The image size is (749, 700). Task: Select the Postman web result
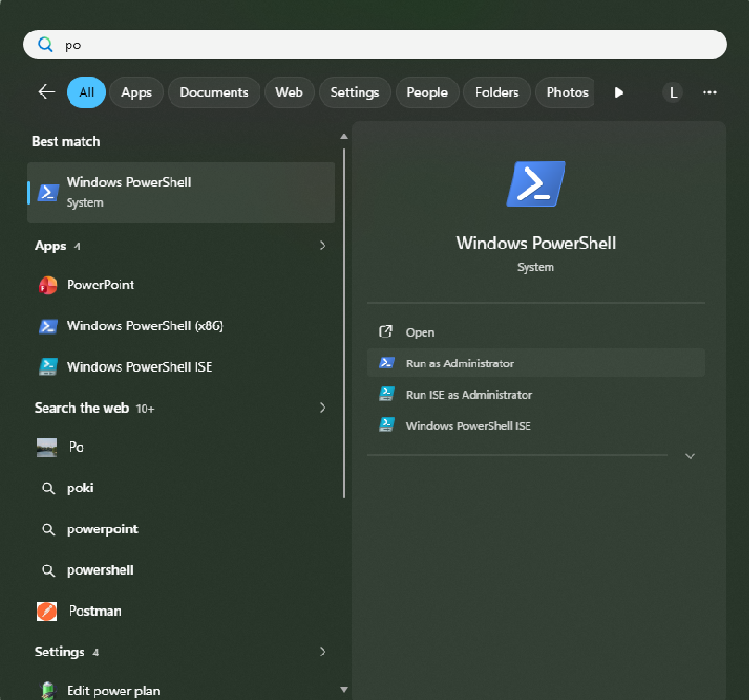click(181, 611)
